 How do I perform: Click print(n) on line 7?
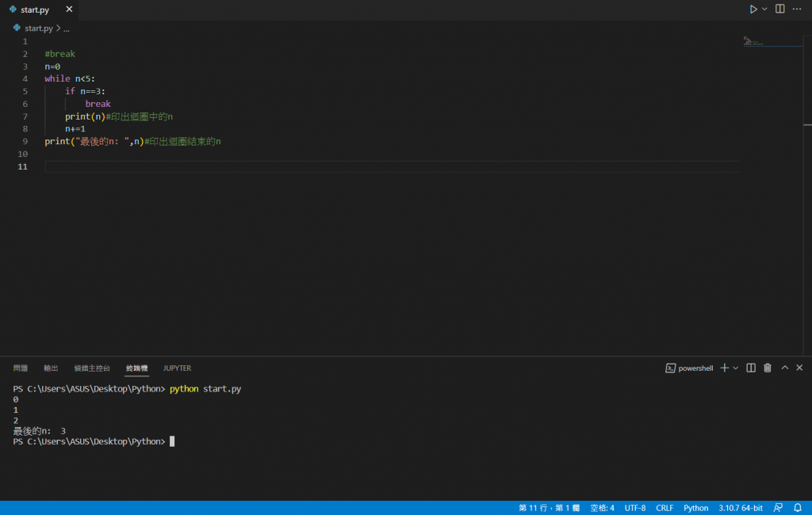coord(85,116)
